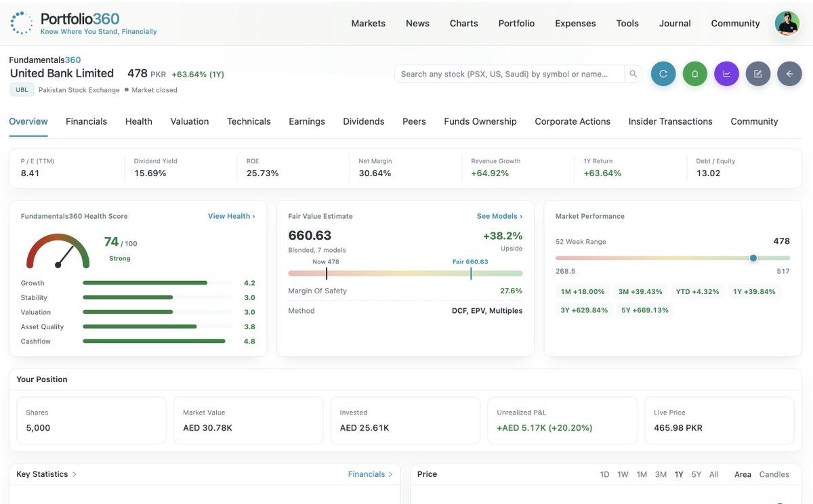Click the stock search input field
Image resolution: width=813 pixels, height=504 pixels.
tap(509, 74)
